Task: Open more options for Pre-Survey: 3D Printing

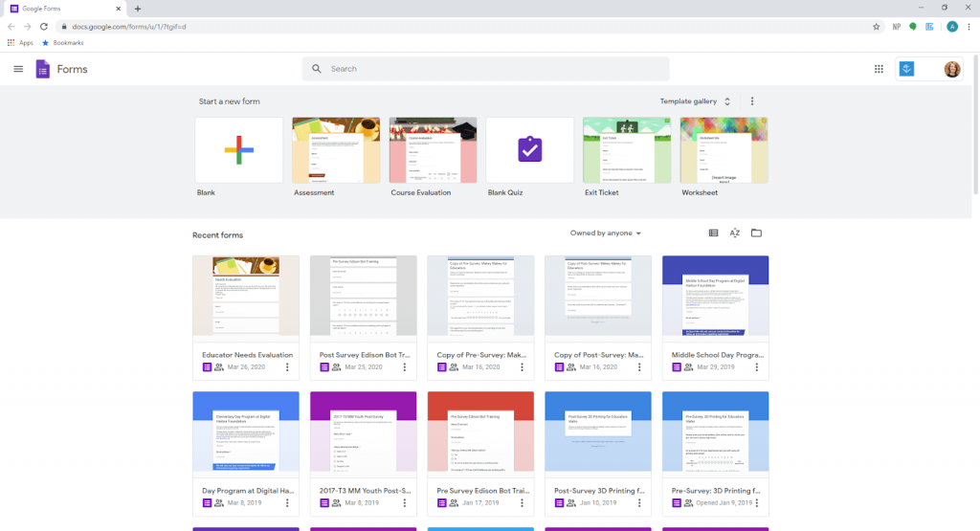Action: (757, 503)
